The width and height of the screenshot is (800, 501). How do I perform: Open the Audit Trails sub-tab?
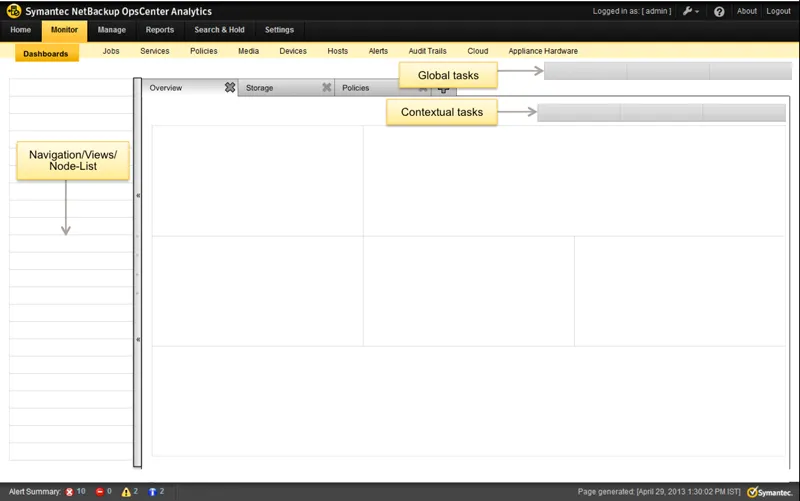(428, 51)
